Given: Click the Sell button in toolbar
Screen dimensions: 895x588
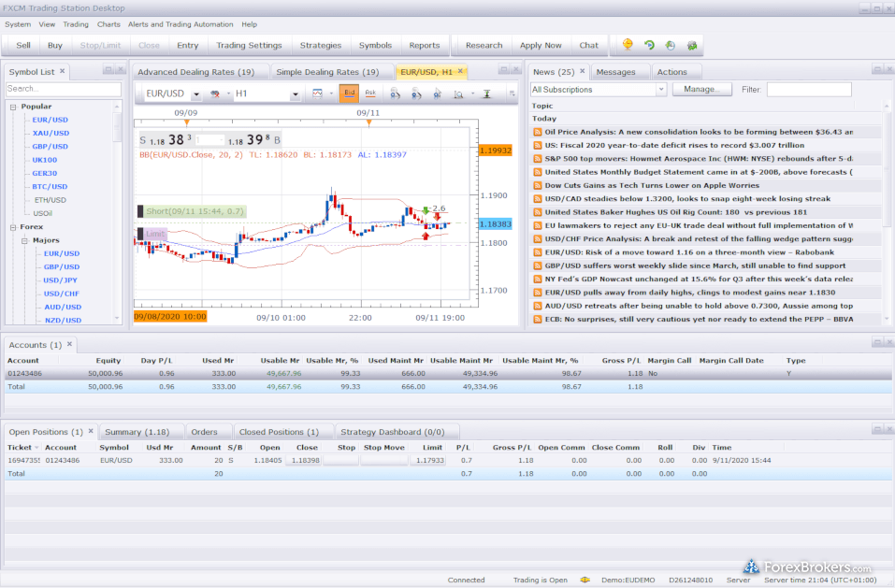Looking at the screenshot, I should pyautogui.click(x=23, y=45).
